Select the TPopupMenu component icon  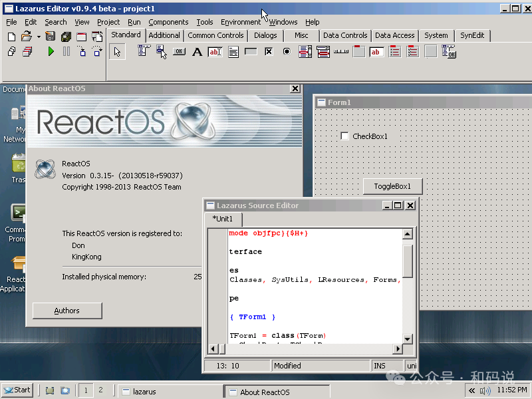[x=162, y=52]
